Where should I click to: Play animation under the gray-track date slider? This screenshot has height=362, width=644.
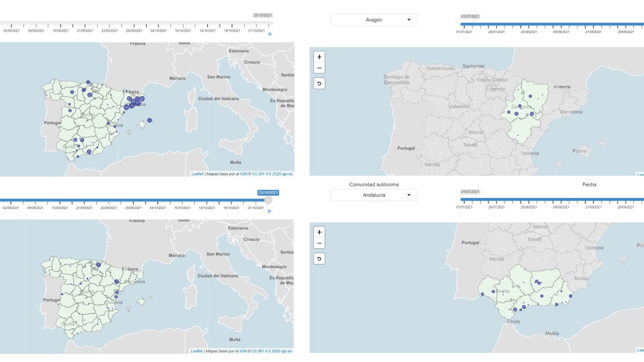coord(270,34)
